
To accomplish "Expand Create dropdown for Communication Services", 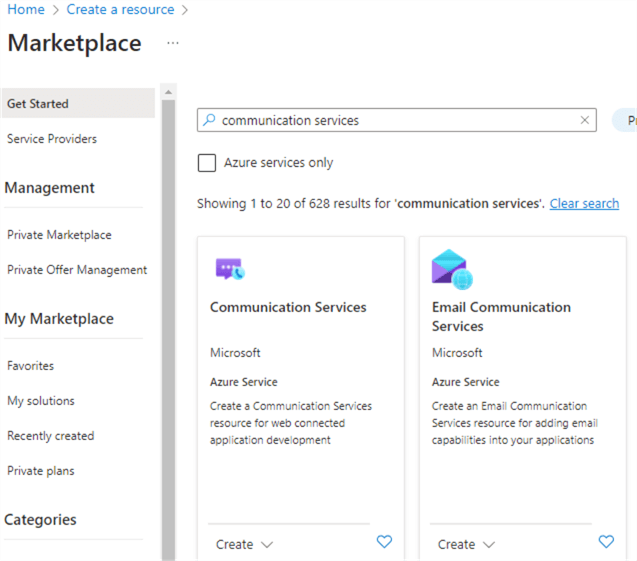I will 244,545.
